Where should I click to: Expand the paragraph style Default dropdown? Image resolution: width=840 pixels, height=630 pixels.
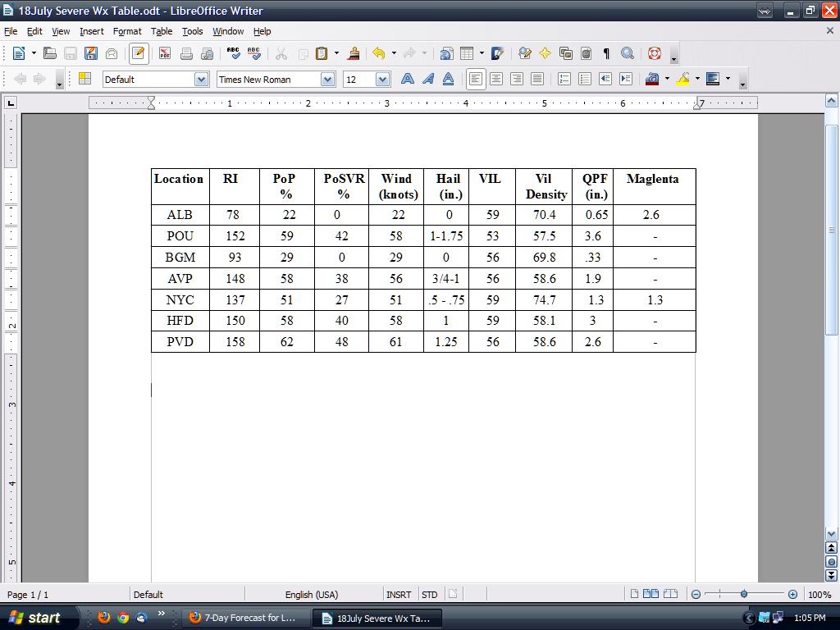pyautogui.click(x=201, y=80)
